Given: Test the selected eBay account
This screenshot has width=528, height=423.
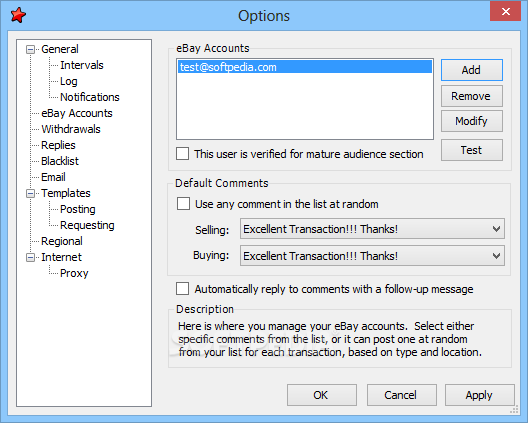Looking at the screenshot, I should pyautogui.click(x=472, y=150).
